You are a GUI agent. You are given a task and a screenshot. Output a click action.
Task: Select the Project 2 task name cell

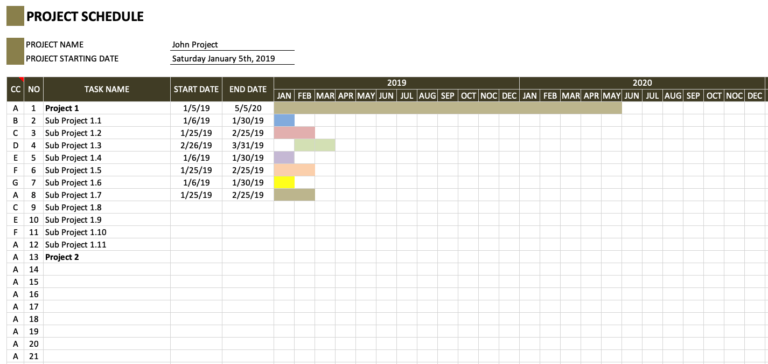[107, 257]
